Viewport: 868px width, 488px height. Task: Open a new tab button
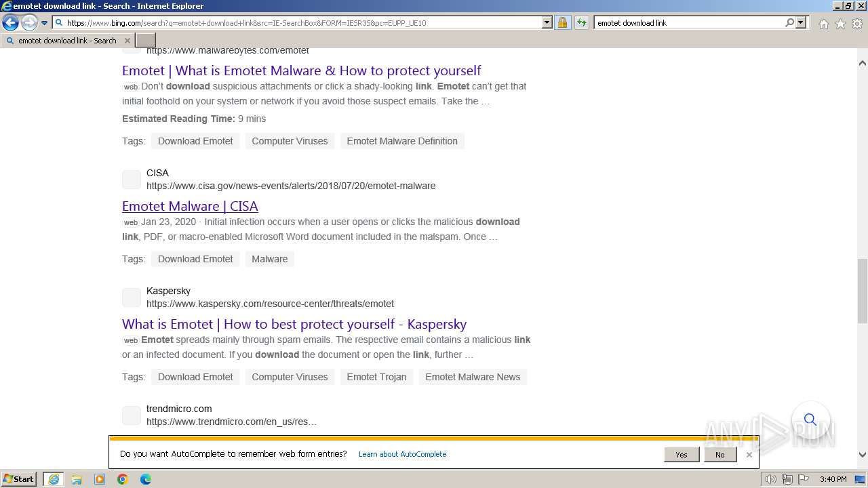[x=146, y=41]
